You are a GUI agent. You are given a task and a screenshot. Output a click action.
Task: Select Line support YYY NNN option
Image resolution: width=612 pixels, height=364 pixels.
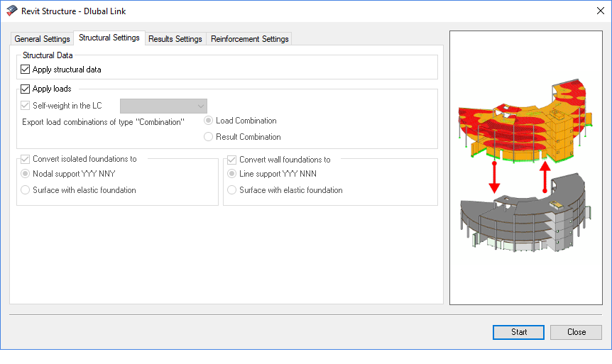232,174
